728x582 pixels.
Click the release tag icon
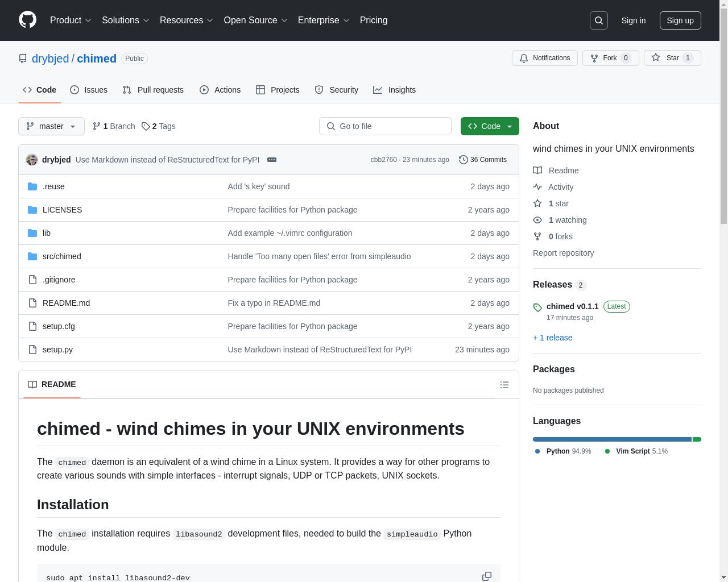coord(537,307)
